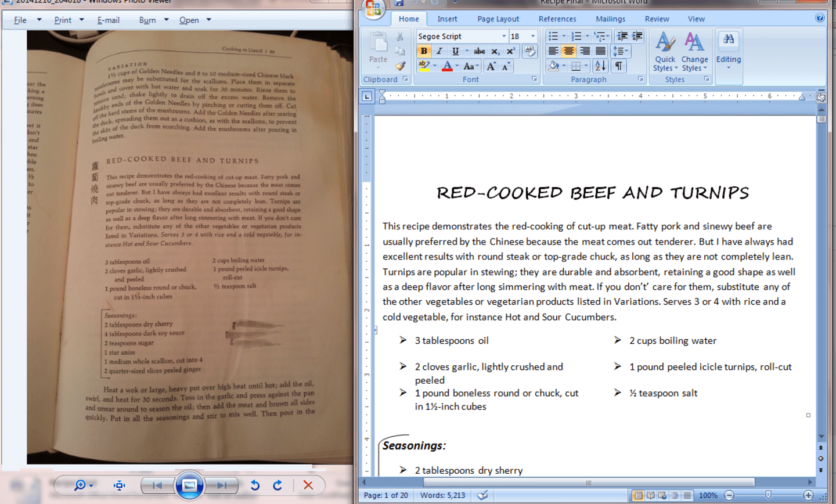Click the Sort A-Z icon
The width and height of the screenshot is (836, 504).
click(x=600, y=66)
